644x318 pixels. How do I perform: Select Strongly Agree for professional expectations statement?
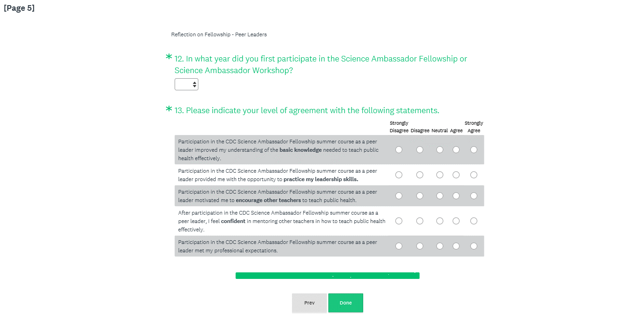click(x=474, y=246)
